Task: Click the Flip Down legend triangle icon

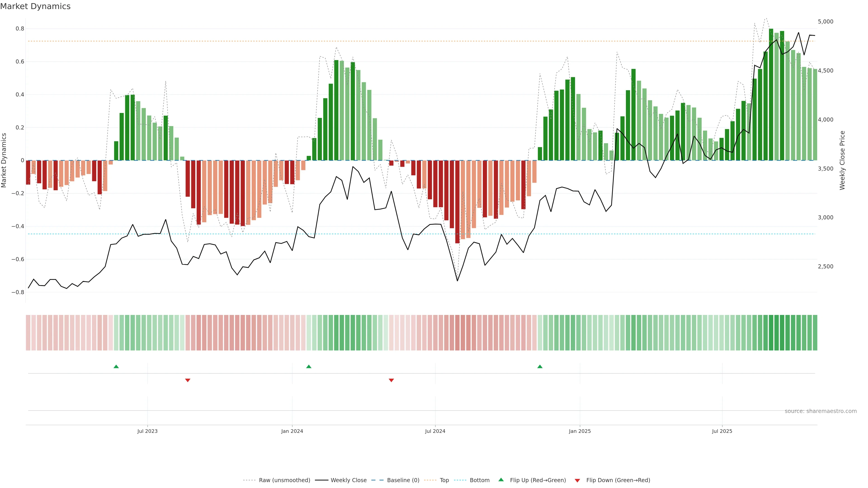Action: click(x=577, y=480)
